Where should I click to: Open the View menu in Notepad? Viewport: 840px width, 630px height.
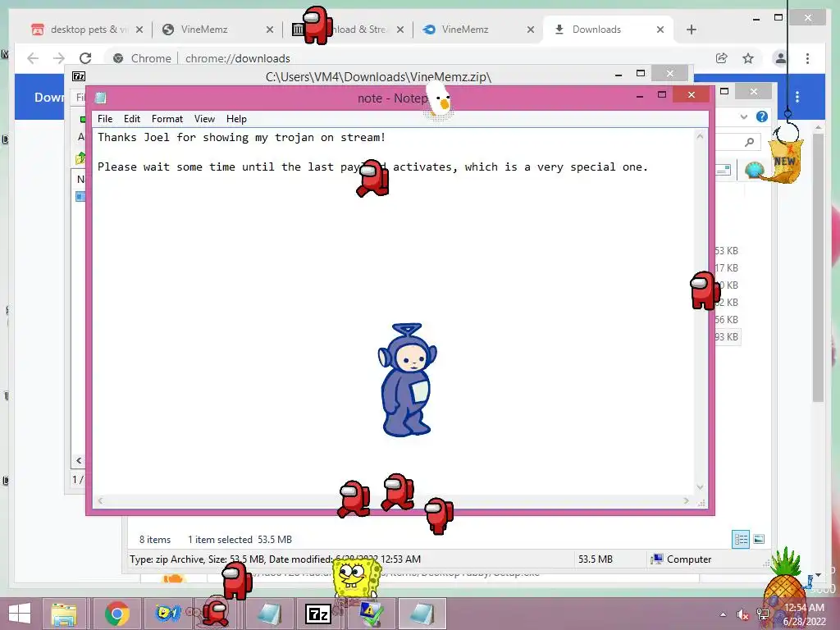204,119
